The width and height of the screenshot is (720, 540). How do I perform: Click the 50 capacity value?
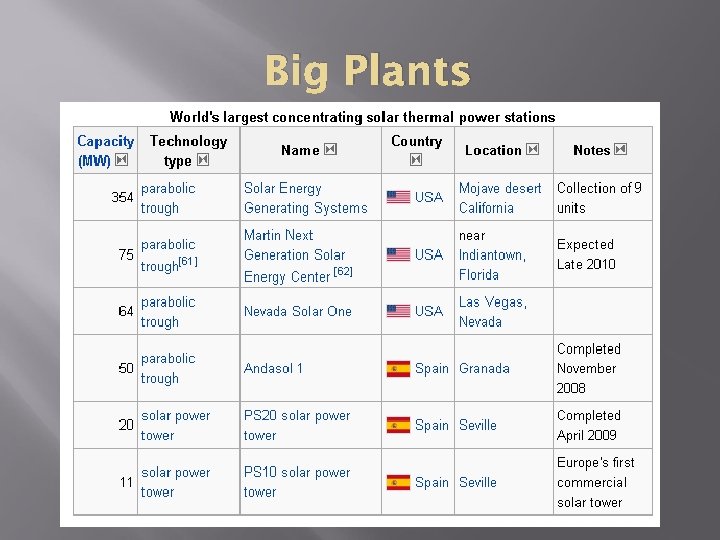pyautogui.click(x=126, y=368)
